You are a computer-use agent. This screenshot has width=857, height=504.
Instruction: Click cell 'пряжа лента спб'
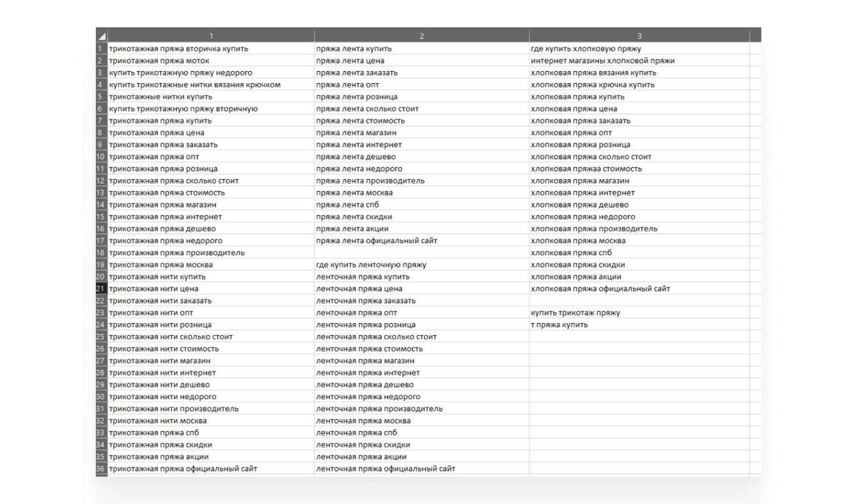(x=421, y=205)
